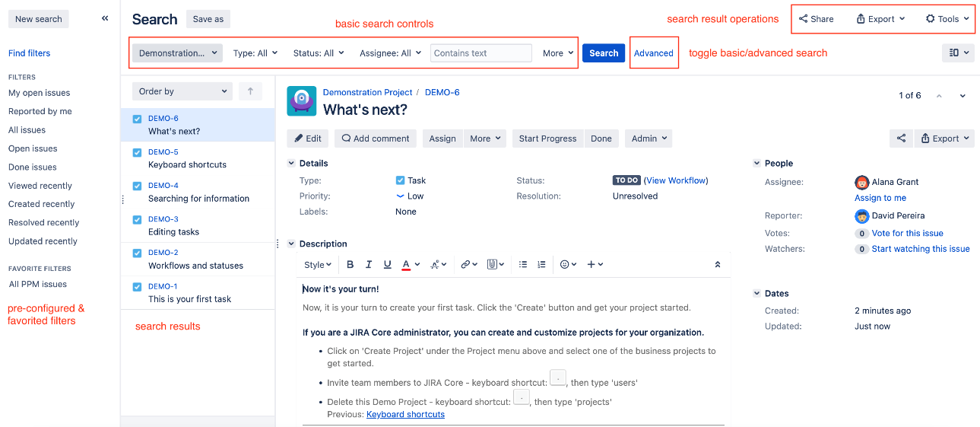Screen dimensions: 980x427
Task: Open All PPM issues favorite filter
Action: (x=38, y=284)
